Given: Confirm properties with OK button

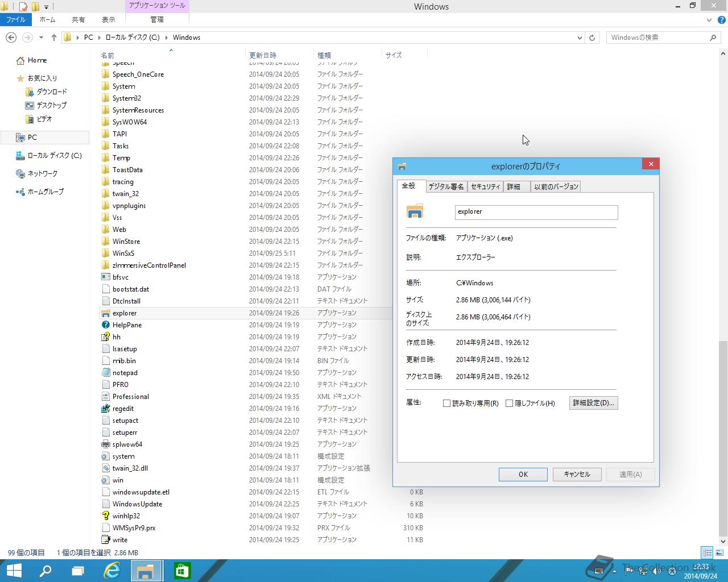Looking at the screenshot, I should tap(523, 475).
